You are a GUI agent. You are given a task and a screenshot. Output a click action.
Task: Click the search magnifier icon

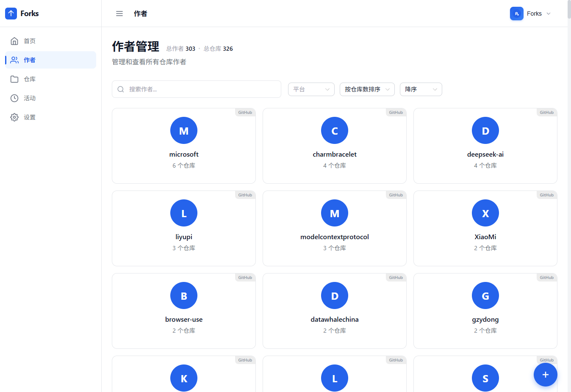[121, 89]
